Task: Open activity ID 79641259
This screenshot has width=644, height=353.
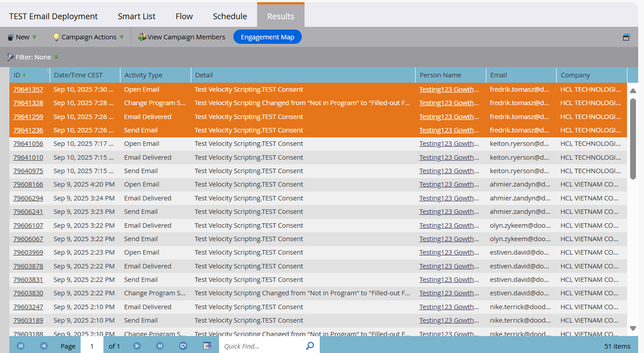Action: click(28, 117)
